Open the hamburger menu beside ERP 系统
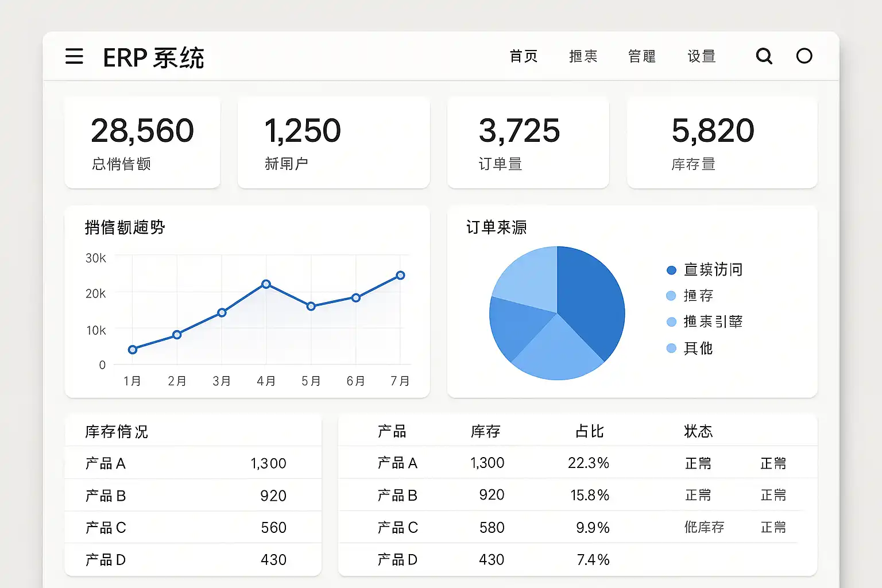This screenshot has height=588, width=882. tap(74, 56)
